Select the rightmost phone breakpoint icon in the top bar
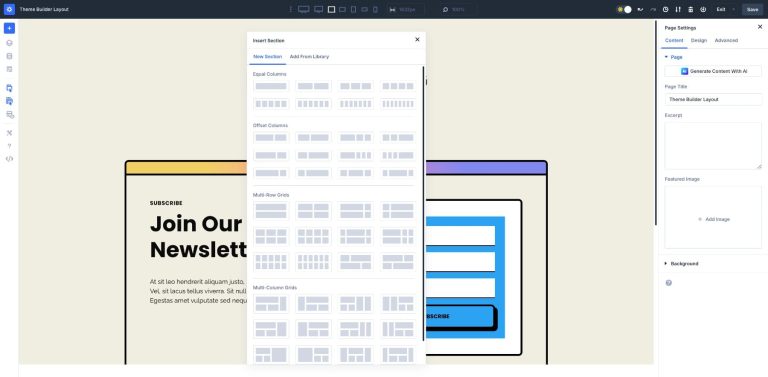Image resolution: width=768 pixels, height=377 pixels. [x=376, y=9]
